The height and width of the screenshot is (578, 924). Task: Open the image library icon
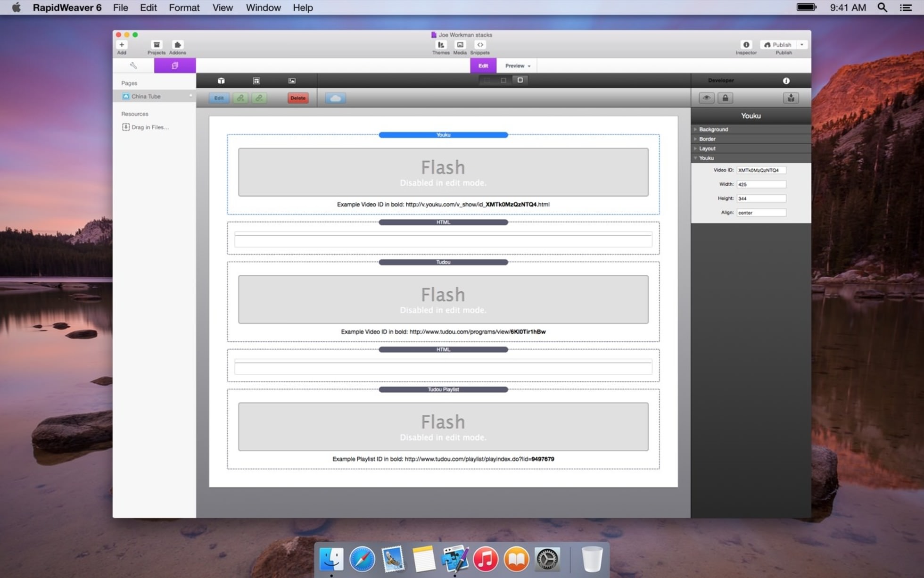tap(292, 81)
